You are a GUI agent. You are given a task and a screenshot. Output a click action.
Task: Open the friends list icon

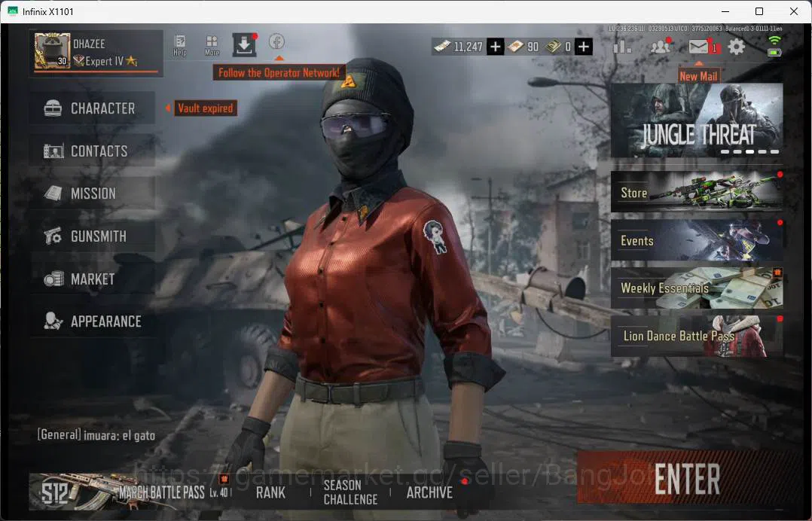click(661, 47)
